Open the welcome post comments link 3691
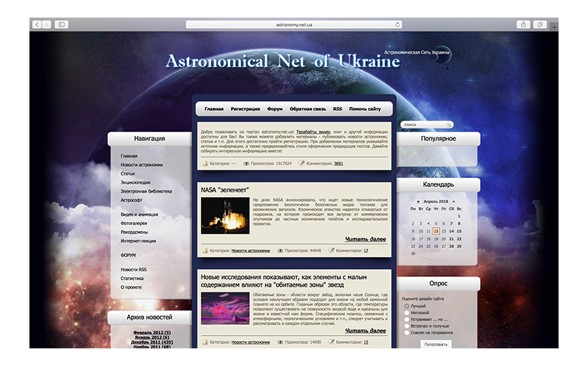 [338, 163]
